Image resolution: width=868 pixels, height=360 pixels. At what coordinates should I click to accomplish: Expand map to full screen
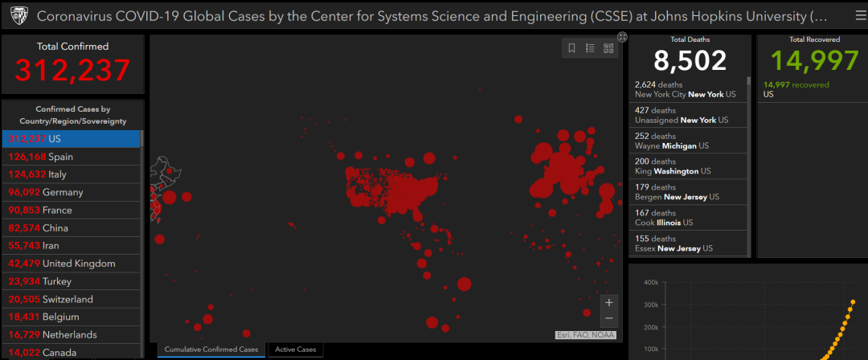[x=622, y=37]
